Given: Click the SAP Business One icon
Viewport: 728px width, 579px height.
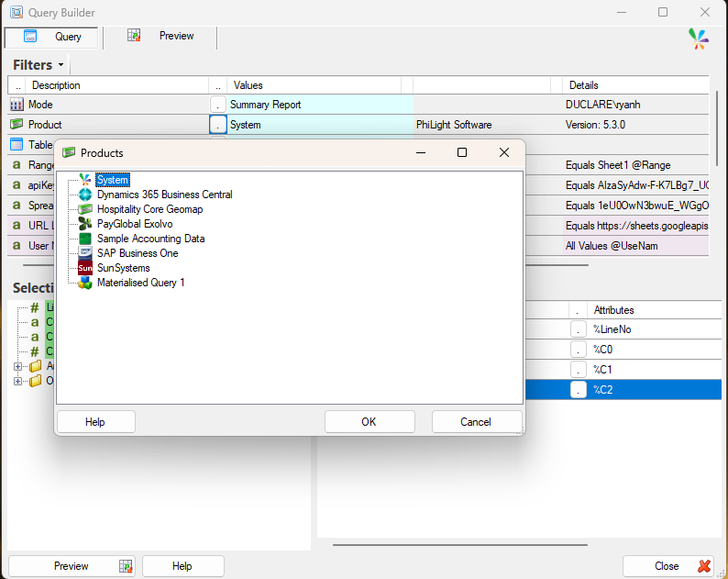Looking at the screenshot, I should (x=85, y=253).
